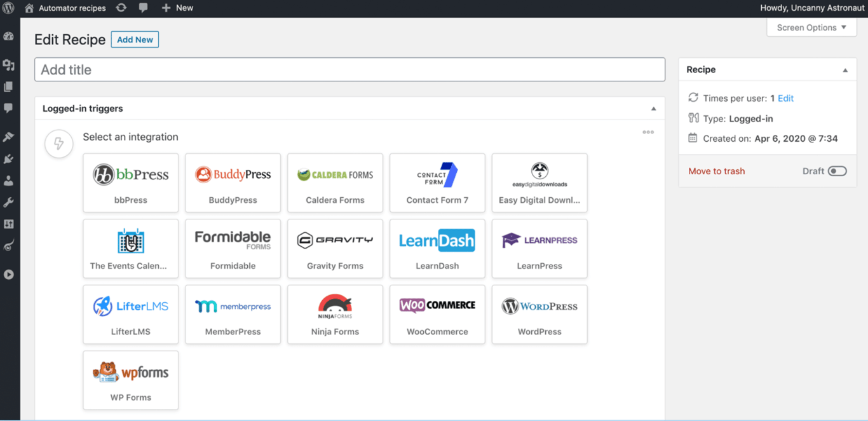
Task: Select the bbPress integration
Action: 130,183
